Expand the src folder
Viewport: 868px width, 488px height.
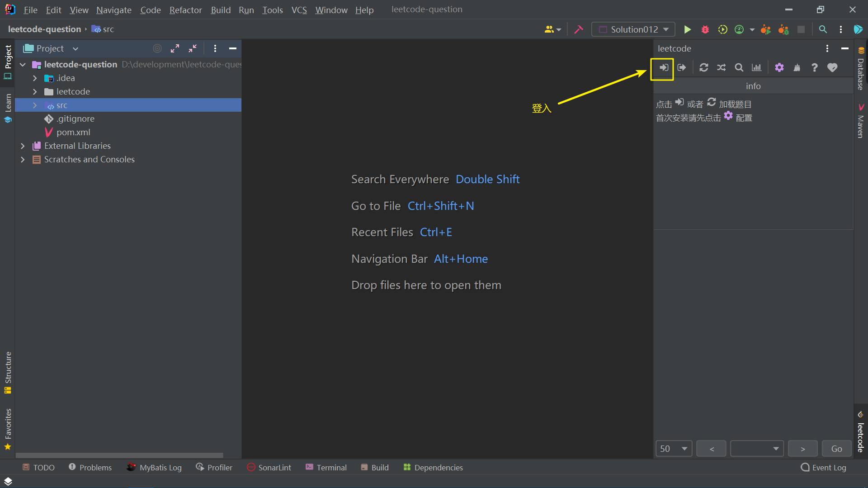click(35, 105)
